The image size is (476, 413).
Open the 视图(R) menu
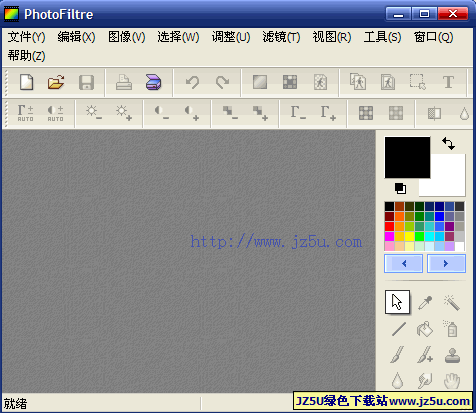point(332,37)
